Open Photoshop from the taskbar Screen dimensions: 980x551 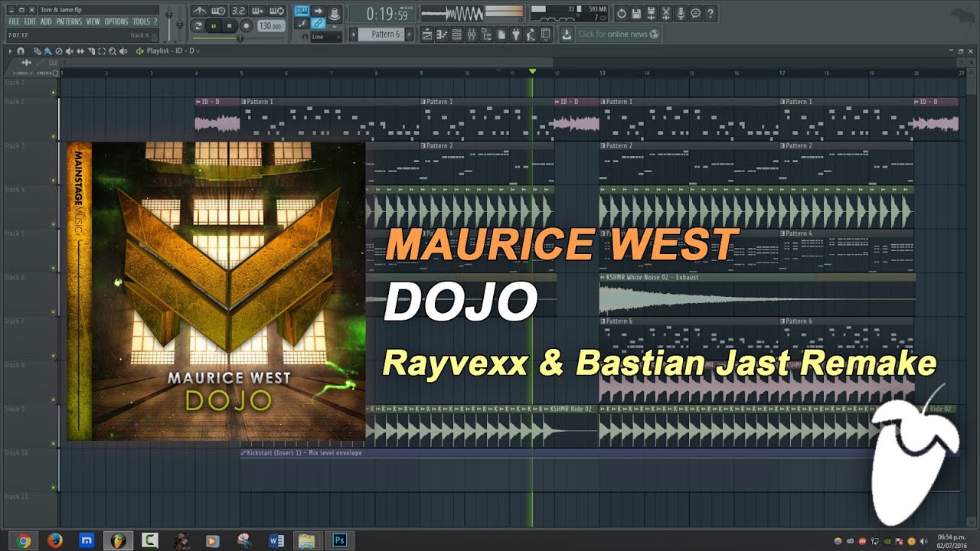click(x=339, y=540)
